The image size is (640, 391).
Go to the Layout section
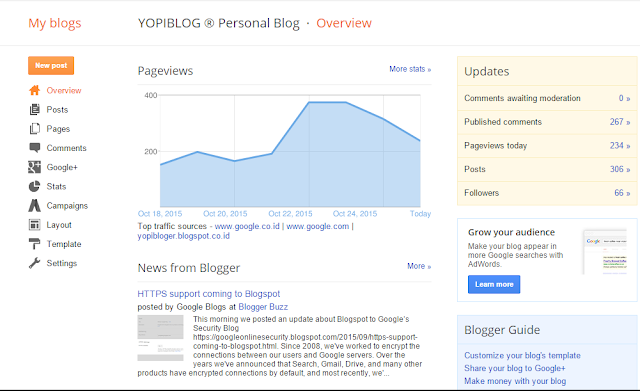coord(59,225)
